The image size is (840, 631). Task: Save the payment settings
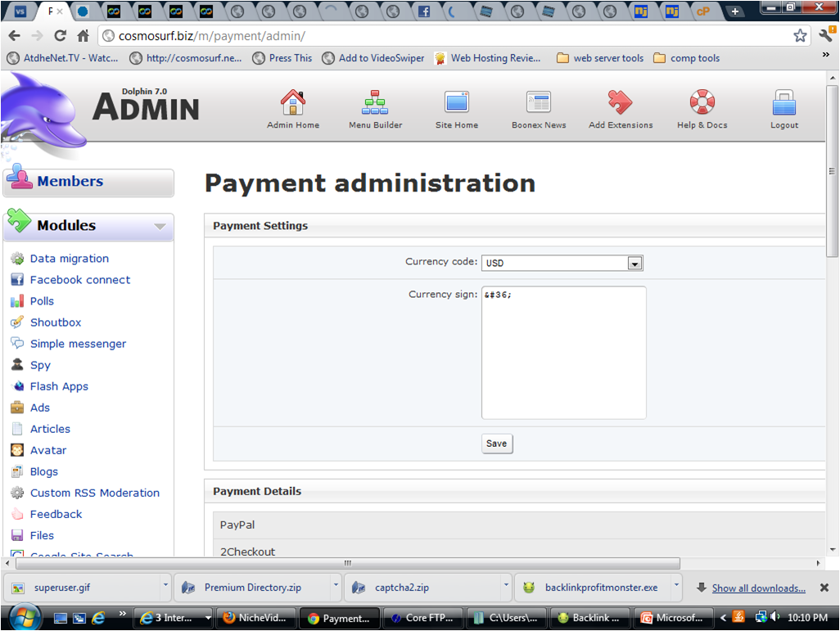coord(496,444)
